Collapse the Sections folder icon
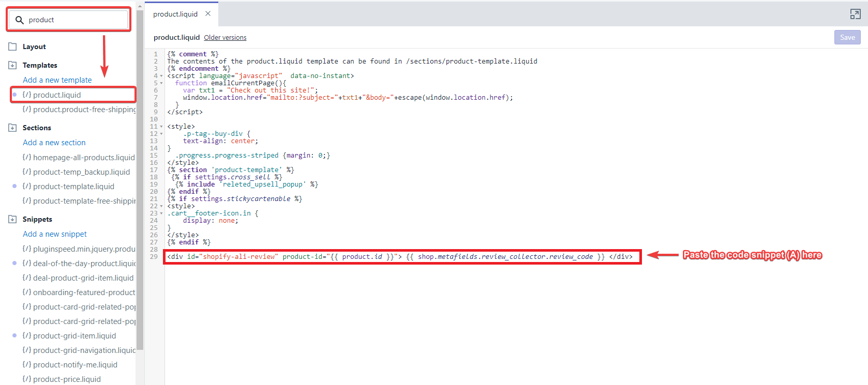868x385 pixels. (12, 128)
